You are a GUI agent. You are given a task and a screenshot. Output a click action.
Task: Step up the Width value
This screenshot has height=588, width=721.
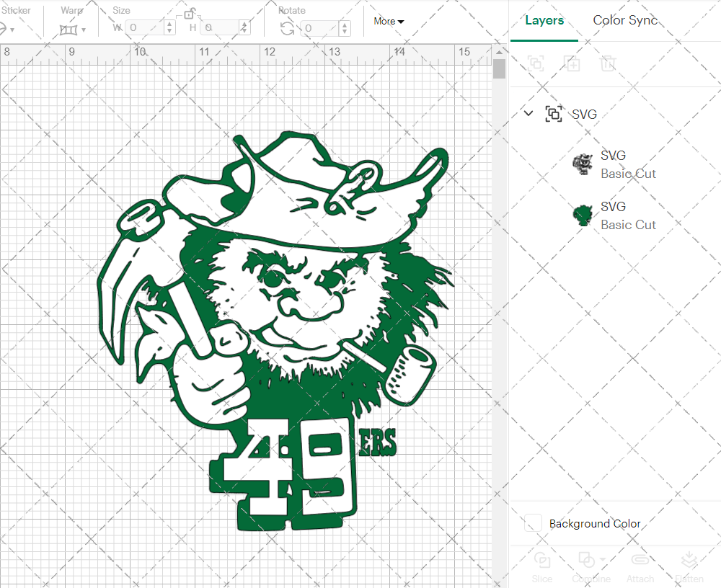169,24
